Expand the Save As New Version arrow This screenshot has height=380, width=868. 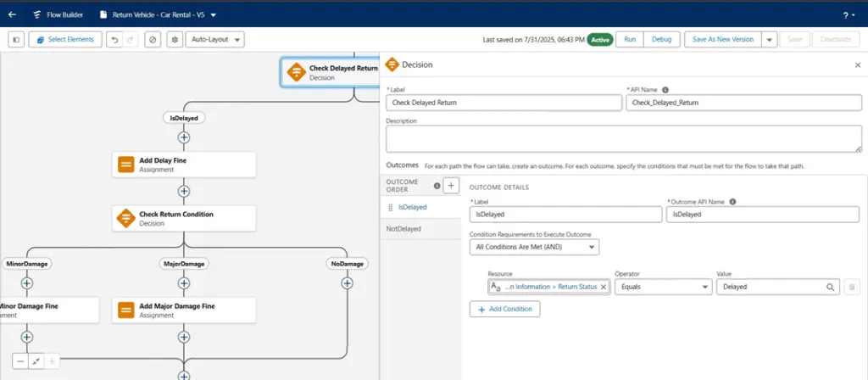point(770,40)
